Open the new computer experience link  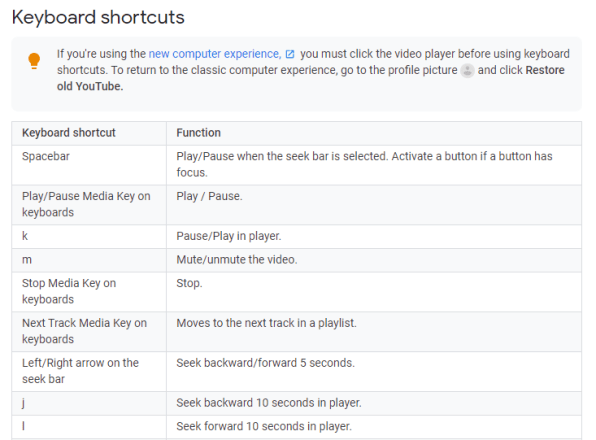pos(215,54)
